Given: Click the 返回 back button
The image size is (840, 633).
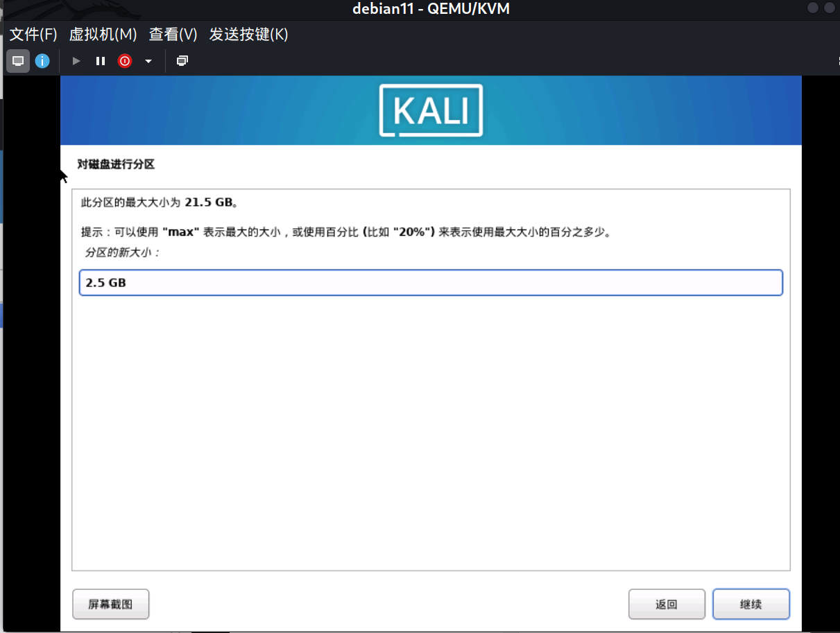Looking at the screenshot, I should (x=667, y=604).
